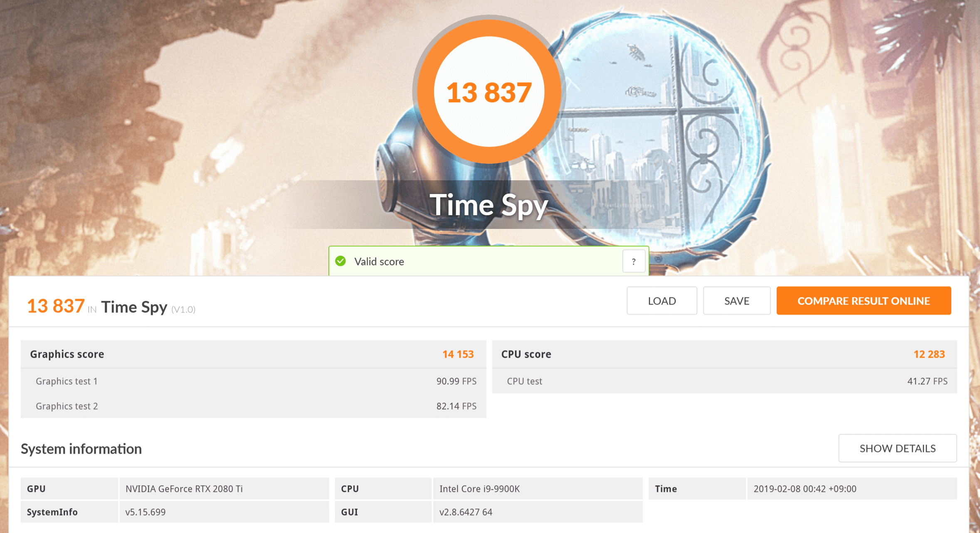980x533 pixels.
Task: Expand system info with SHOW DETAILS
Action: [x=897, y=448]
